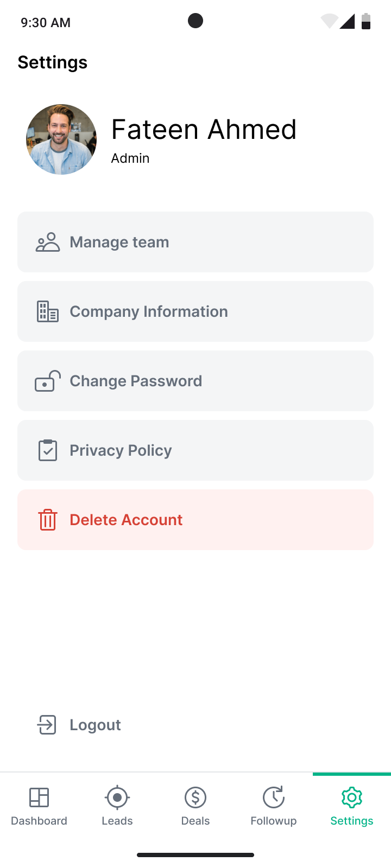Click the Deals dollar icon
This screenshot has height=868, width=391.
(x=195, y=797)
